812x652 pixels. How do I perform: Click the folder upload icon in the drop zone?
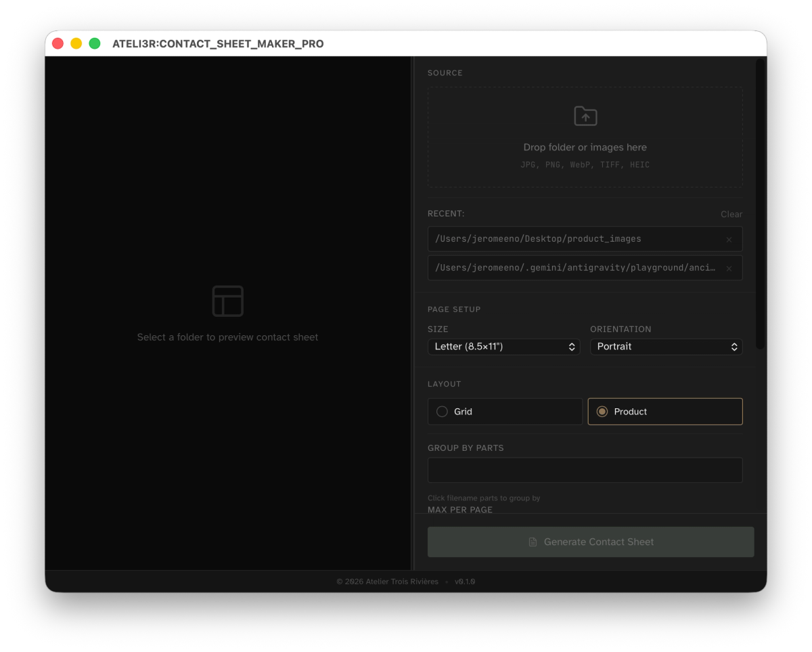pyautogui.click(x=585, y=116)
